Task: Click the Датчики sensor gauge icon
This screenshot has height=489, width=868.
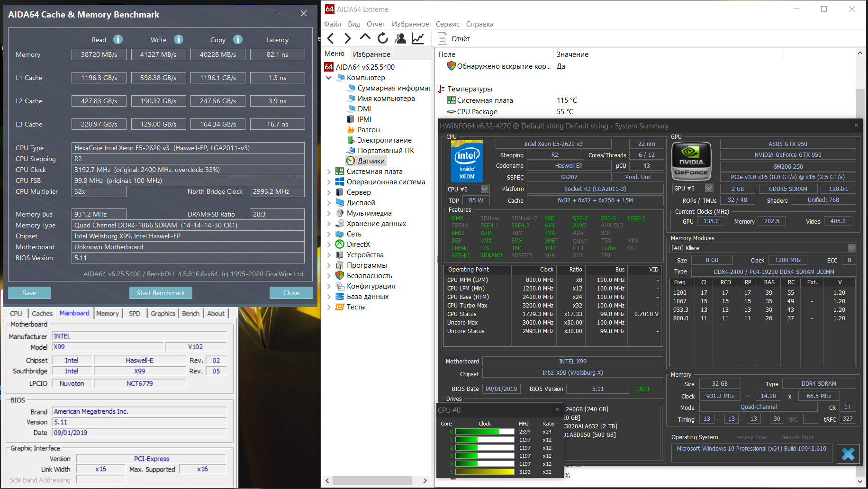Action: pos(351,161)
